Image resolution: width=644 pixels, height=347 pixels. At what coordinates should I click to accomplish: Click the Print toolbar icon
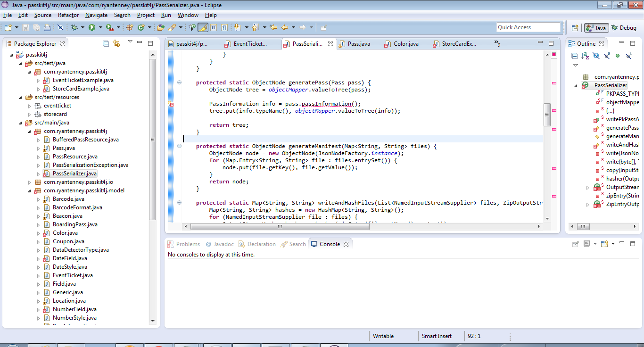(x=47, y=27)
